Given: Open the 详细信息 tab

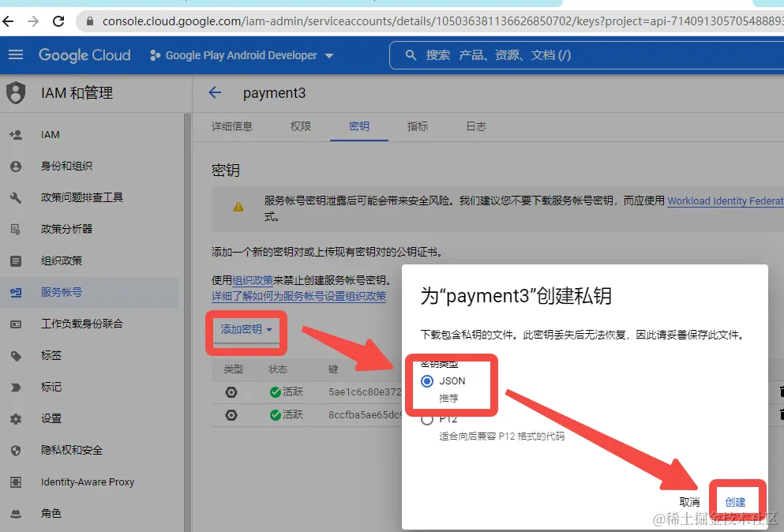Looking at the screenshot, I should [232, 126].
